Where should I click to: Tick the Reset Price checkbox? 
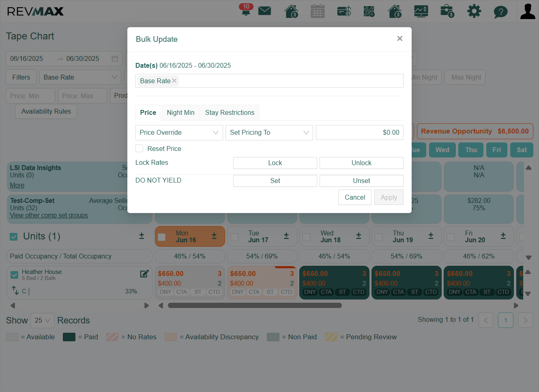pyautogui.click(x=139, y=149)
